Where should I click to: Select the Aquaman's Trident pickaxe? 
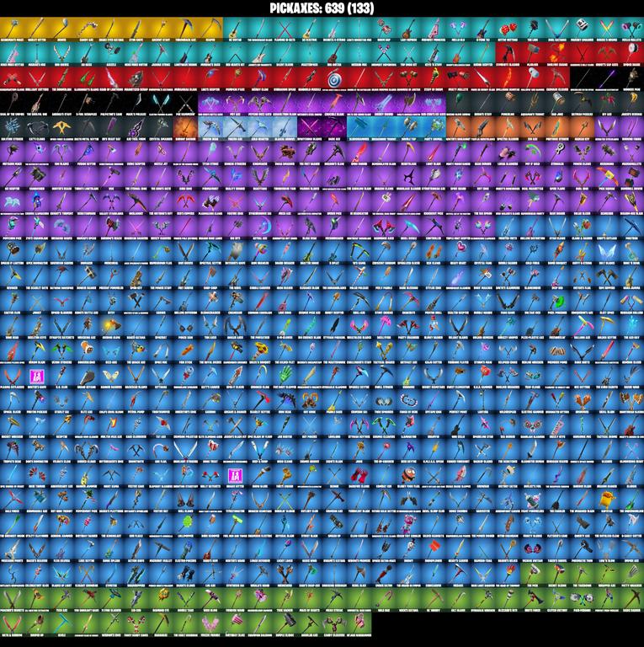(x=532, y=104)
